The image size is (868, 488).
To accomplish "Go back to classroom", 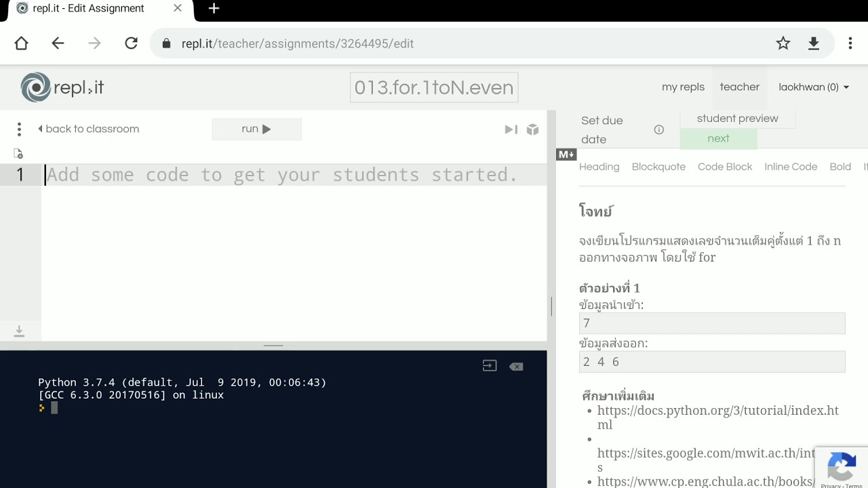I will click(x=88, y=129).
